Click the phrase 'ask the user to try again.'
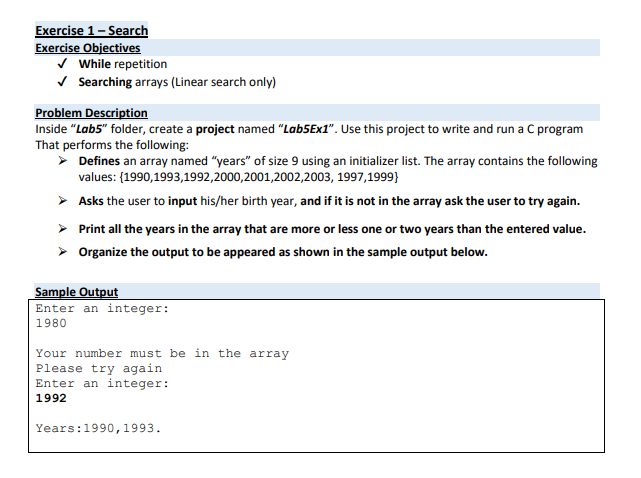The image size is (641, 478). pyautogui.click(x=512, y=201)
